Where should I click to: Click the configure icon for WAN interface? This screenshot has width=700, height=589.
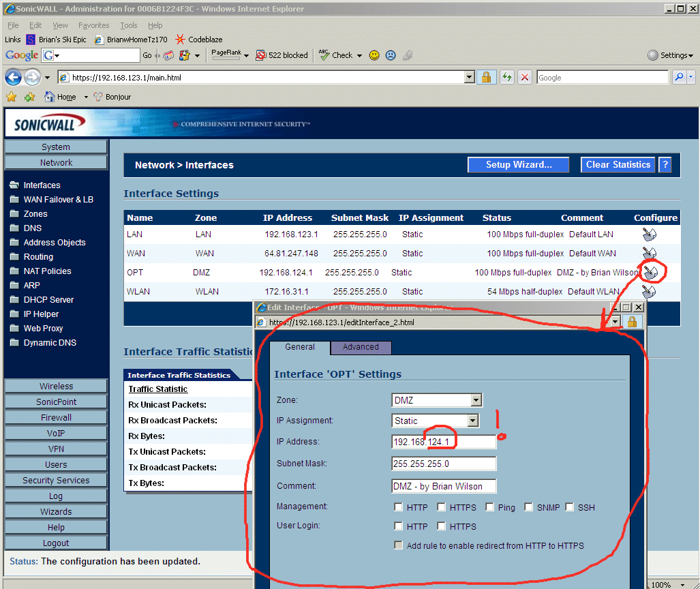(649, 254)
